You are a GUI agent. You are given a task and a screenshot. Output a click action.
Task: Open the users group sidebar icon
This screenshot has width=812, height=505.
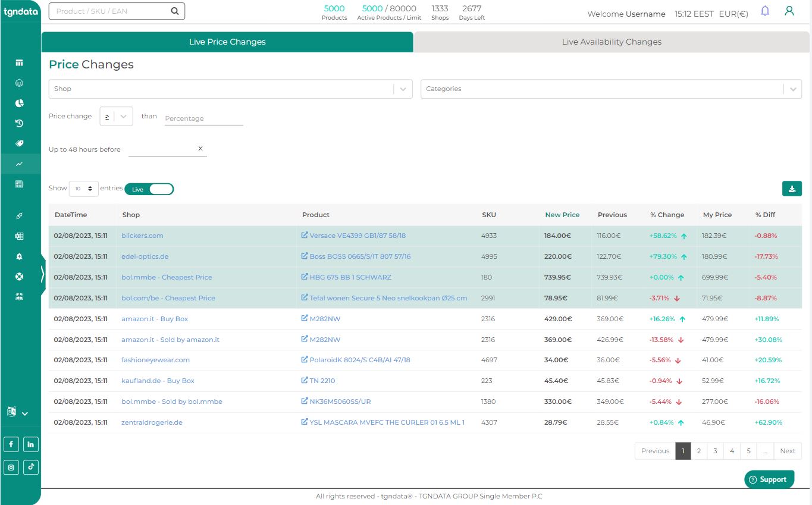(x=19, y=296)
